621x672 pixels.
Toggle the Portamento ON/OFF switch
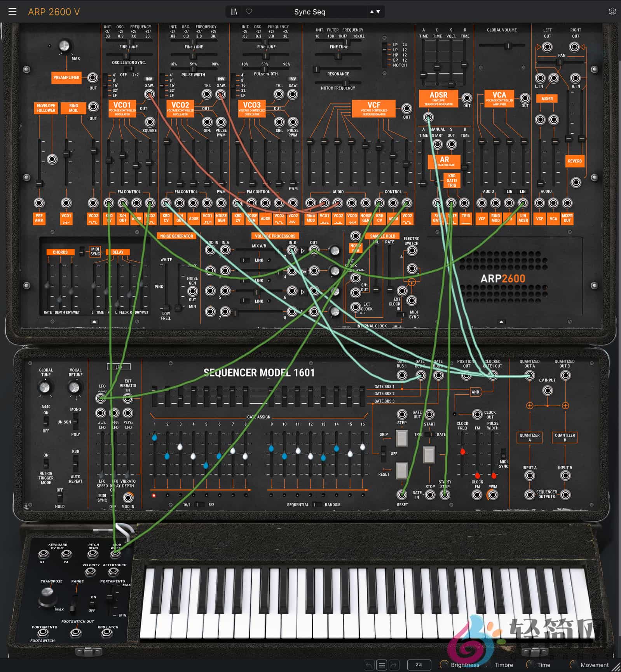point(92,603)
